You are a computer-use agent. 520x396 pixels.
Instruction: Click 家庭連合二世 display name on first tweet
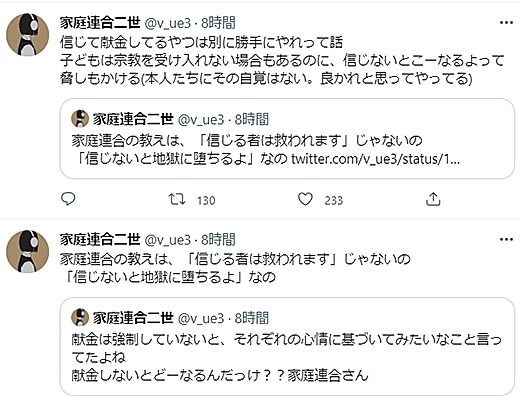[100, 23]
